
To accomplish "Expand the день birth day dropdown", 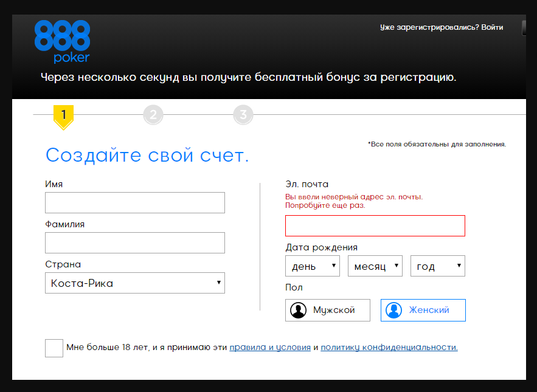I will click(x=312, y=266).
